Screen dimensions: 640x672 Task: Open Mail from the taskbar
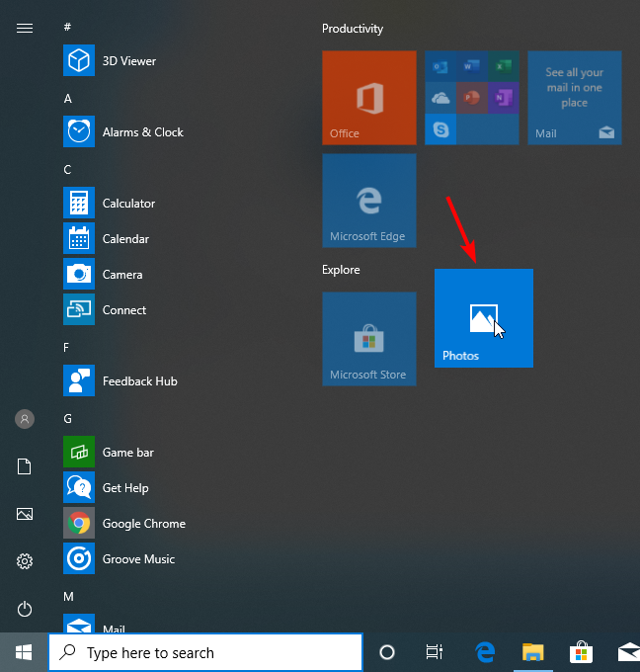click(627, 652)
